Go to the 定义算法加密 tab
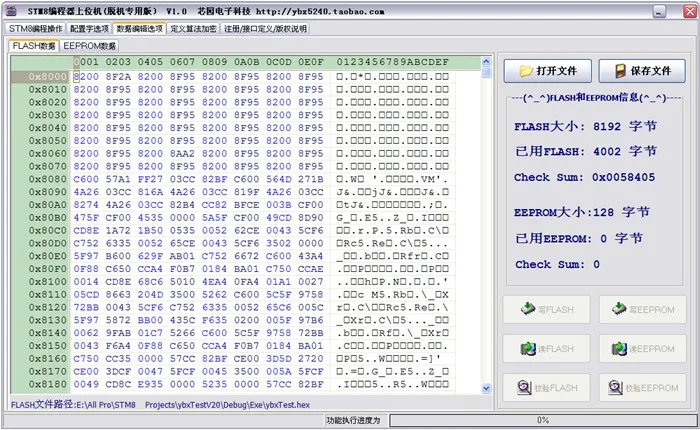This screenshot has width=700, height=430. coord(194,29)
